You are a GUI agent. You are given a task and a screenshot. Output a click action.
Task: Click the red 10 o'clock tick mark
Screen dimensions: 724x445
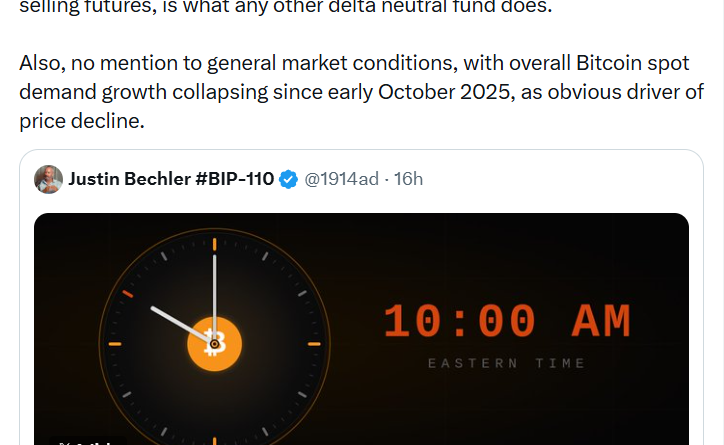click(127, 294)
